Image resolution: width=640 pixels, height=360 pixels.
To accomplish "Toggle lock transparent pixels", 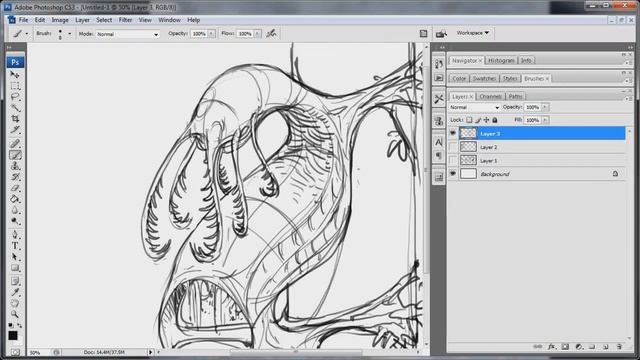I will [469, 120].
